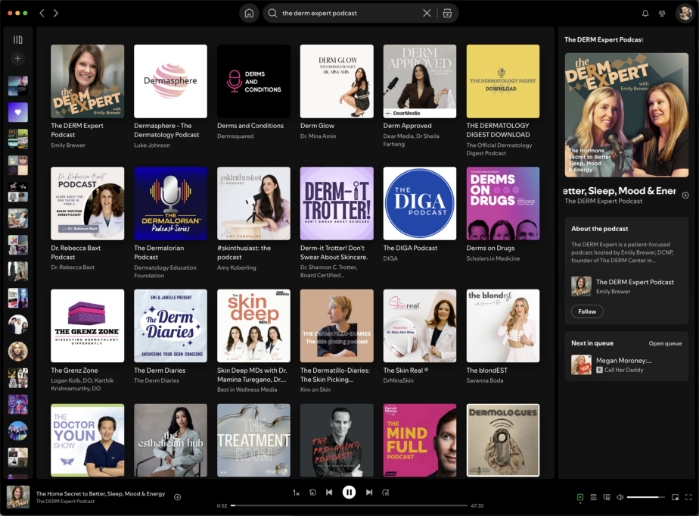Add the episode via plus icon in right panel
This screenshot has height=516, width=699.
[x=685, y=195]
